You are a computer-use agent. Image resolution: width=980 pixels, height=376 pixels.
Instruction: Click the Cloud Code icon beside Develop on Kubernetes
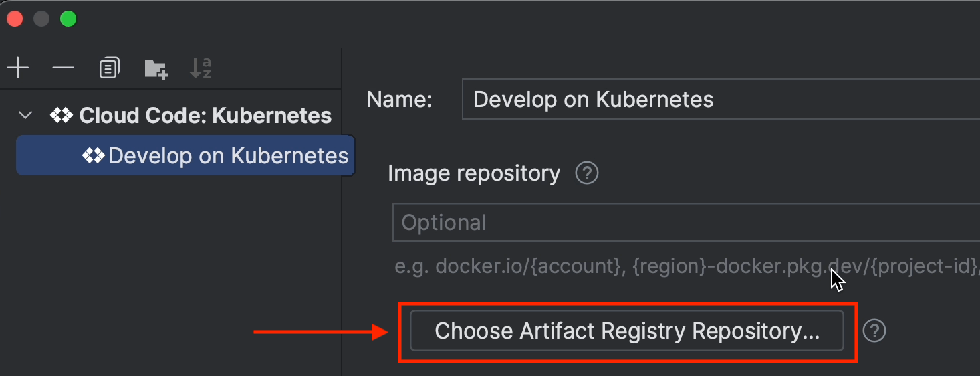[x=92, y=156]
